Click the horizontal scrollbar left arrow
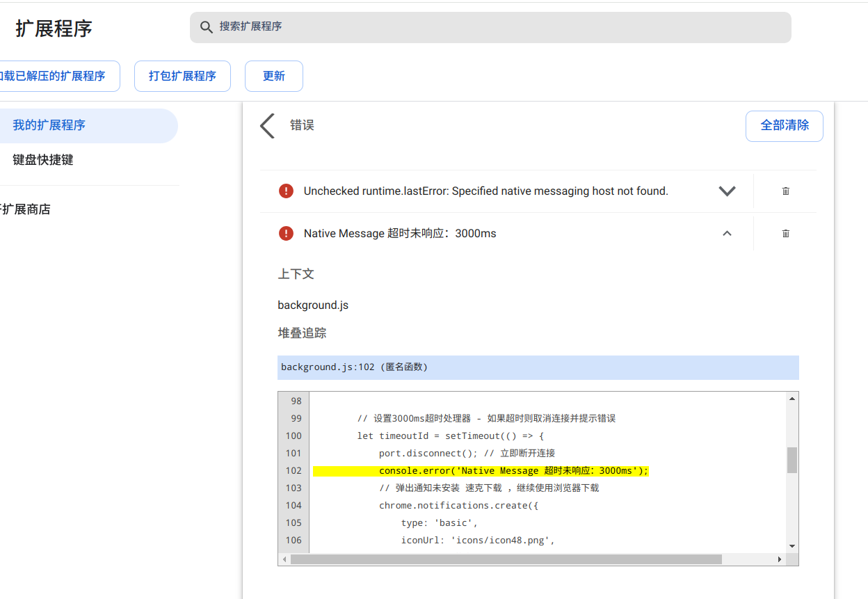 click(284, 559)
